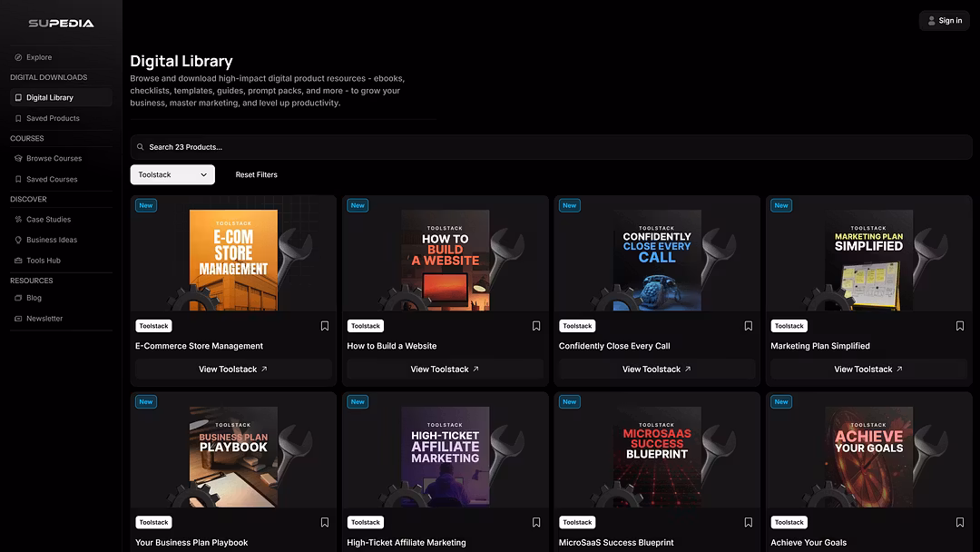This screenshot has height=552, width=980.
Task: Open 'Marketing Plan Simplified' title
Action: pyautogui.click(x=820, y=346)
